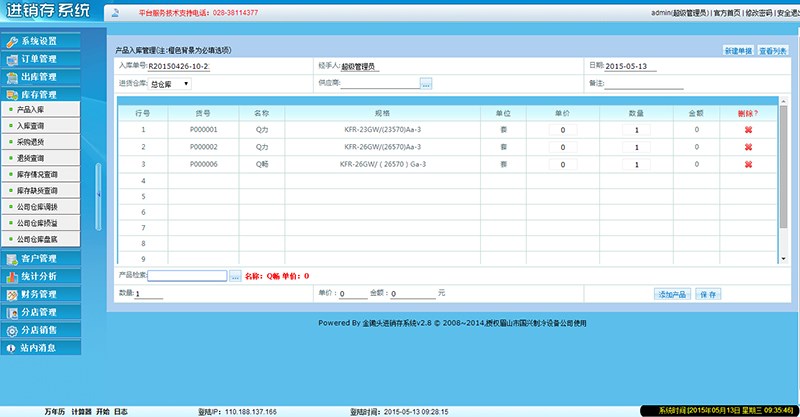Image resolution: width=800 pixels, height=417 pixels.
Task: Focus the 产品检索 search box
Action: click(187, 276)
